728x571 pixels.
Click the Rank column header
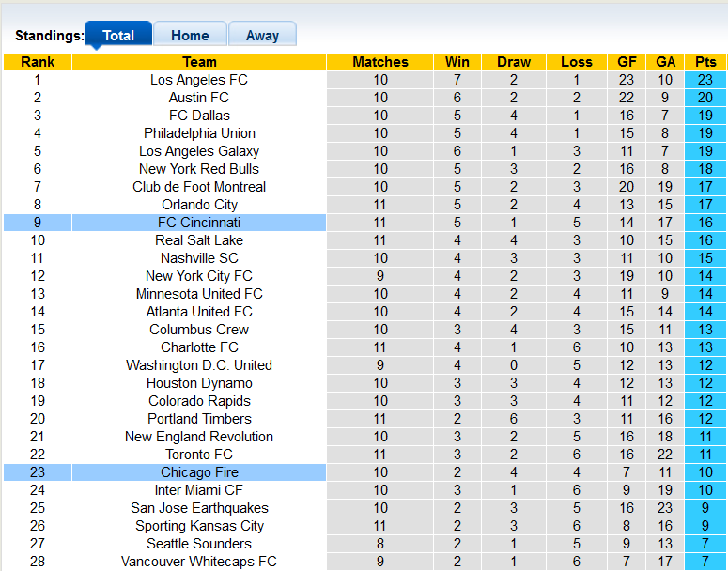[38, 62]
